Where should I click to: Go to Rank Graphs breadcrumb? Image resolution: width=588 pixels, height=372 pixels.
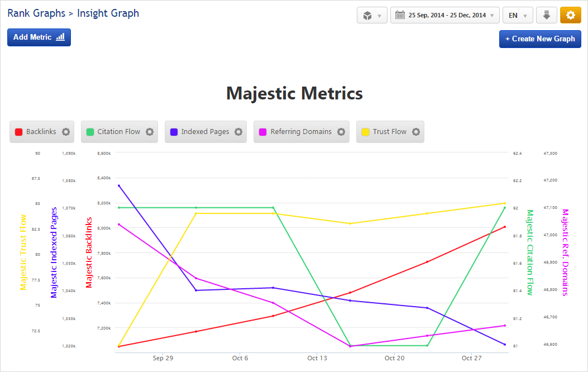[x=36, y=13]
